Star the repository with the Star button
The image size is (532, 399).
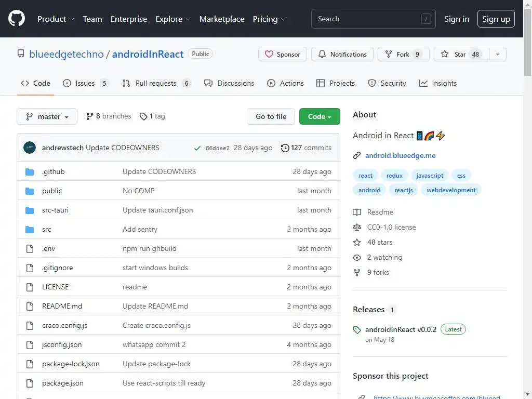point(461,54)
